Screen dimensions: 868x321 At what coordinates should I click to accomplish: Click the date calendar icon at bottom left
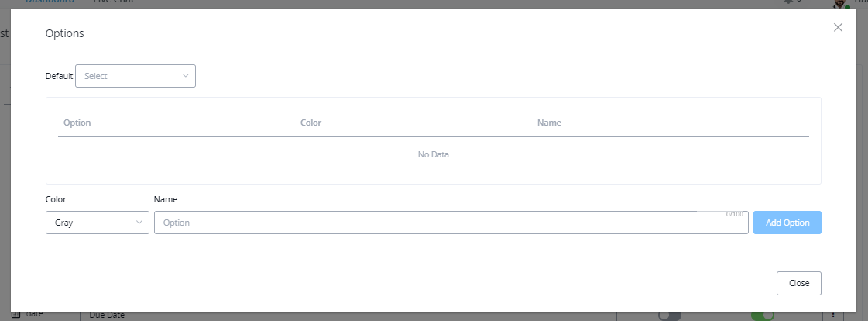(x=15, y=314)
